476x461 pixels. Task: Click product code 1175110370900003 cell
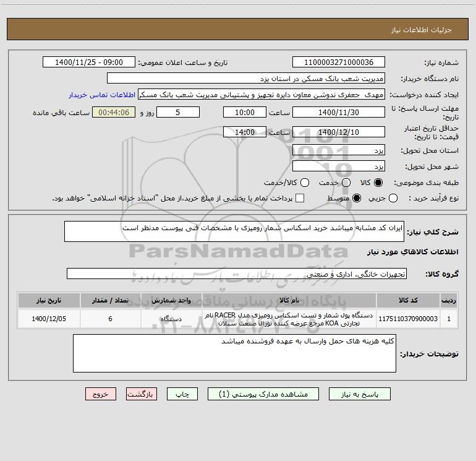point(408,319)
